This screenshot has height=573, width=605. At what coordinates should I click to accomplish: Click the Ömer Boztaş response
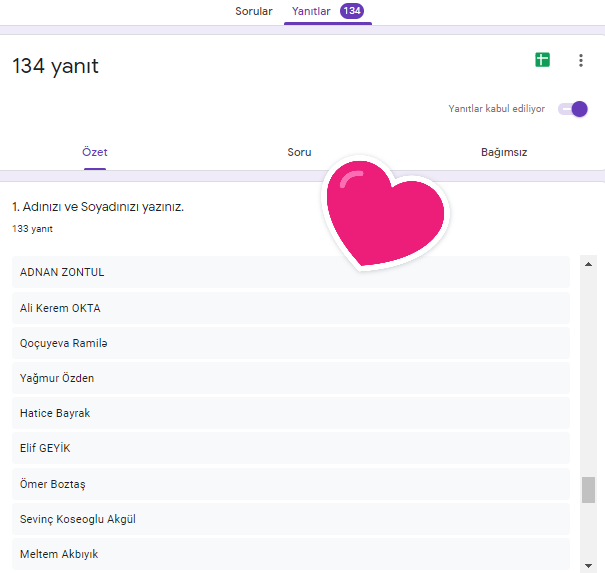pyautogui.click(x=290, y=484)
